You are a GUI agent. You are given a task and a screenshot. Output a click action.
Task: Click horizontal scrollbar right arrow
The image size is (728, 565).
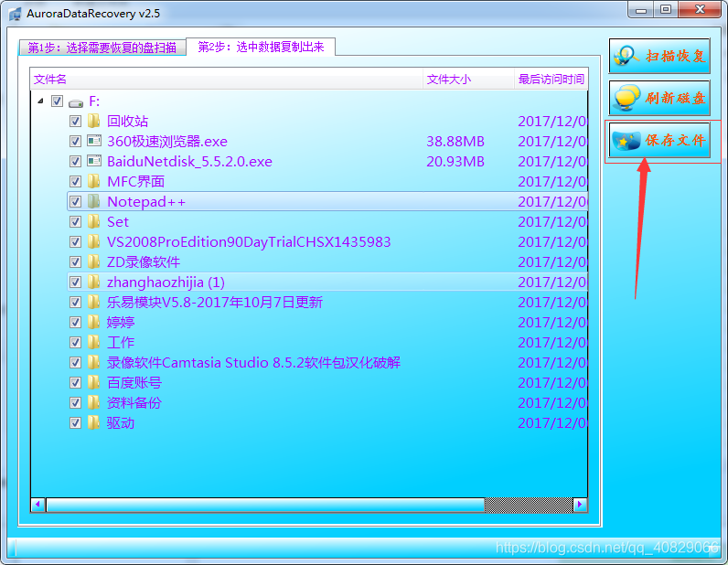tap(580, 504)
